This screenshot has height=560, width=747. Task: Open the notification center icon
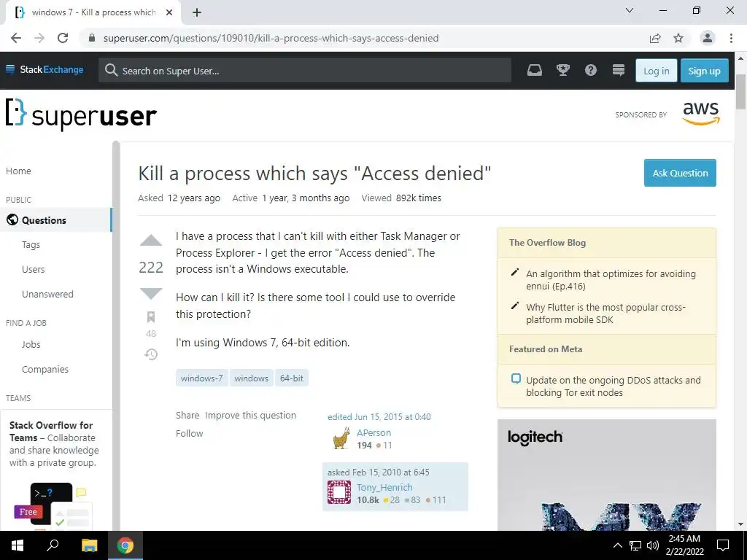click(x=723, y=545)
